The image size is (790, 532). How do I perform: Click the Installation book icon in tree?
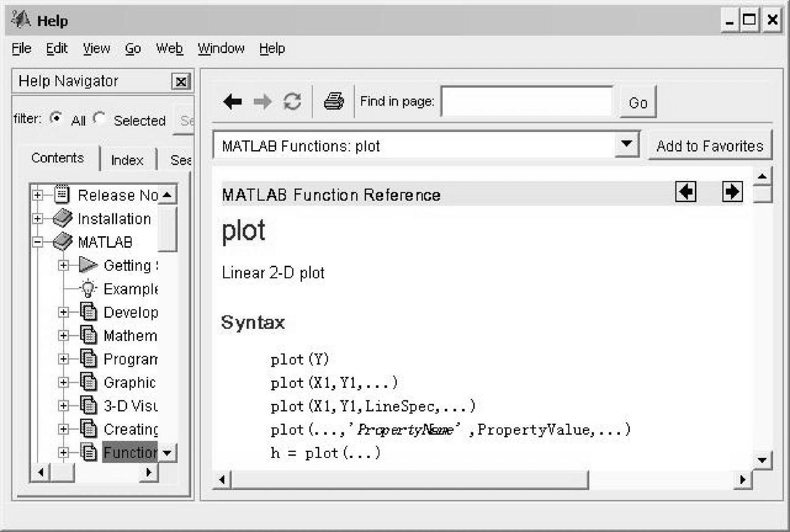63,219
